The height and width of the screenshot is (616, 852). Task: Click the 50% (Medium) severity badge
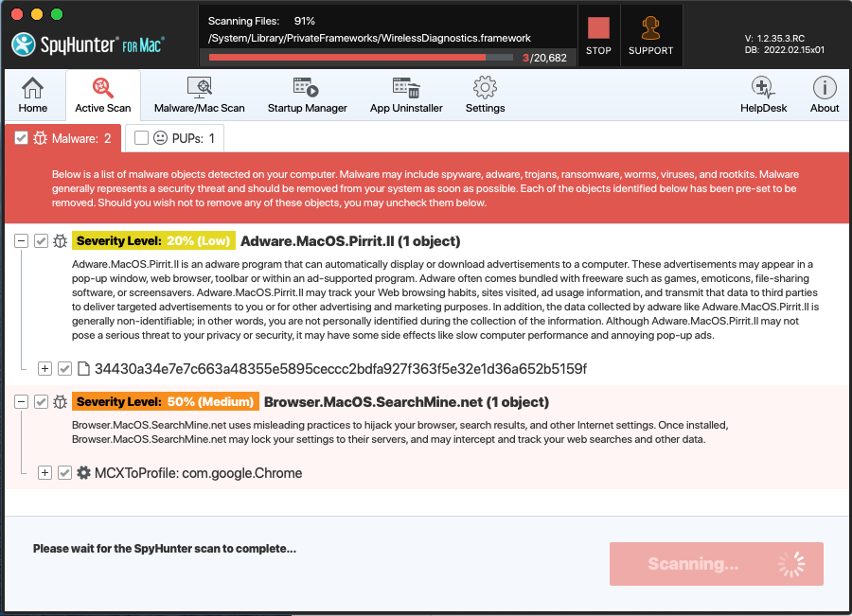(x=166, y=402)
